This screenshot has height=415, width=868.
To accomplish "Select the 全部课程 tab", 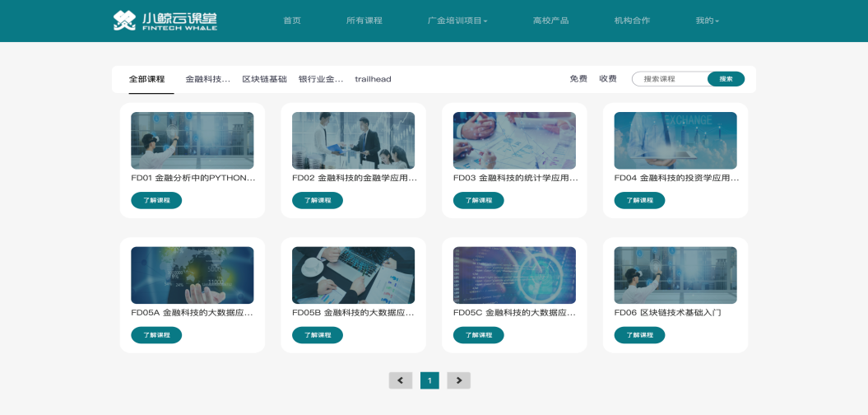I will coord(146,79).
